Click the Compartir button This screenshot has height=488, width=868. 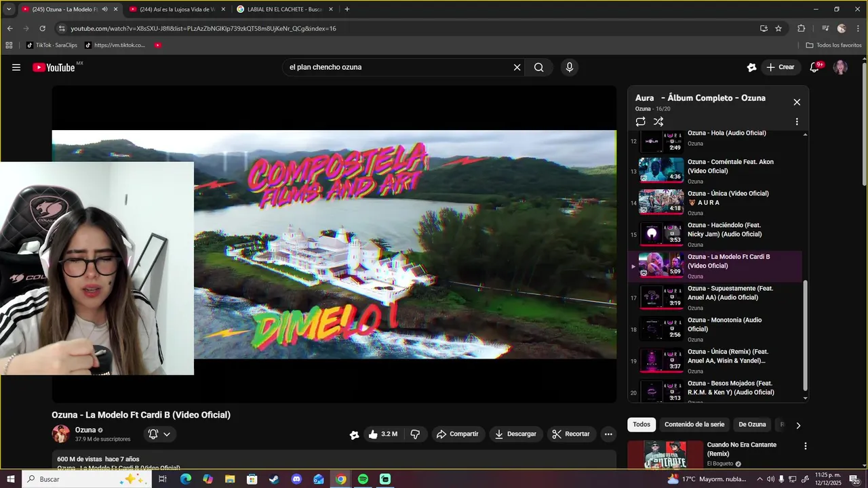(x=458, y=434)
